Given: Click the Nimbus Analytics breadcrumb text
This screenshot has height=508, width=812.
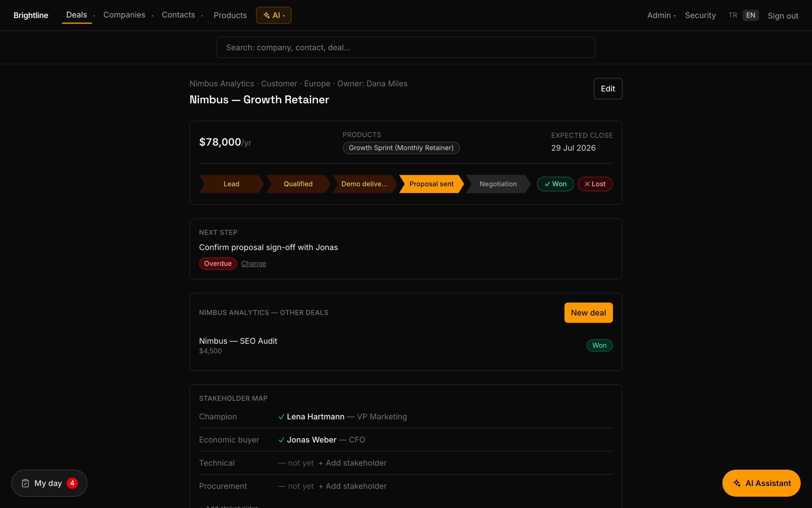Looking at the screenshot, I should [221, 84].
